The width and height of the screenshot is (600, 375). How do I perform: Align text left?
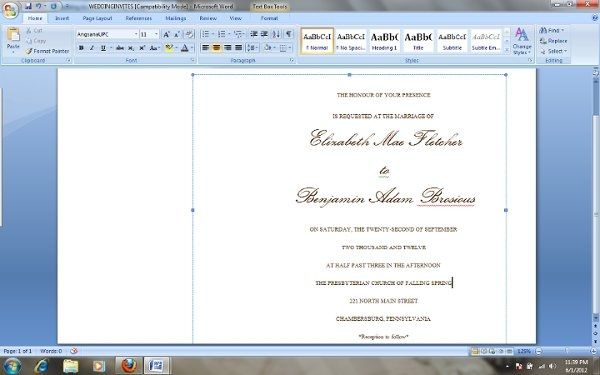(205, 48)
